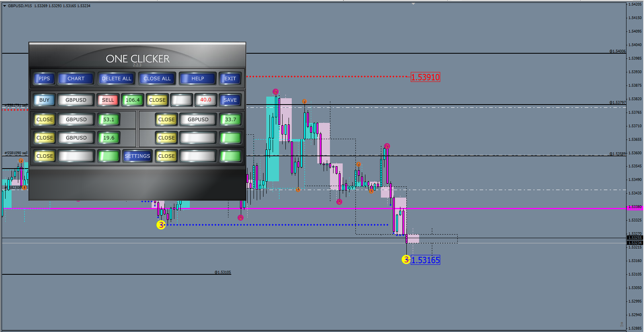Click yellow CLOSE button between 106.4 and 40.0

[157, 100]
